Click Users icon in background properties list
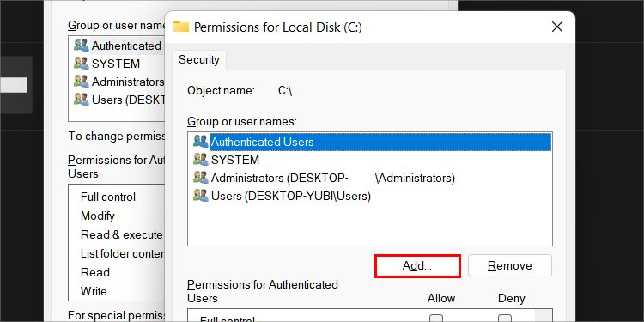This screenshot has width=644, height=322. tap(81, 100)
